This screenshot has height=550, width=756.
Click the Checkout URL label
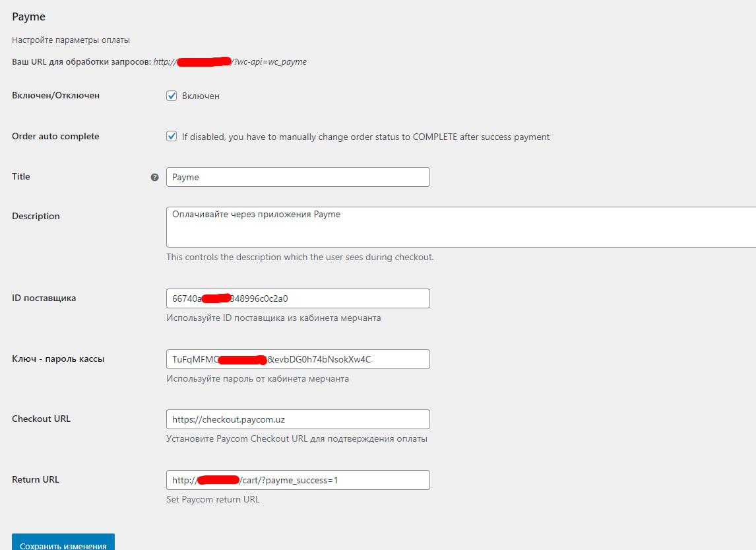[41, 419]
